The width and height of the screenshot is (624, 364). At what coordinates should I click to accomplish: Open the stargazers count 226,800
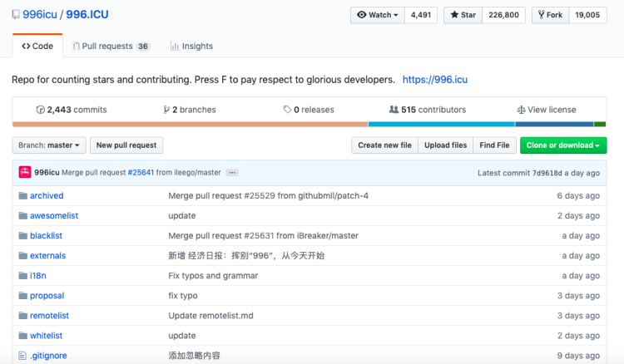(x=504, y=15)
